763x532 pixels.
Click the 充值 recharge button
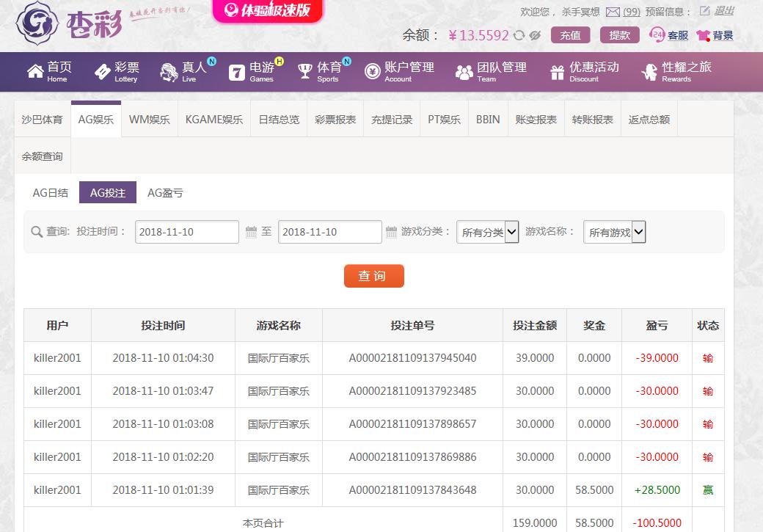570,35
